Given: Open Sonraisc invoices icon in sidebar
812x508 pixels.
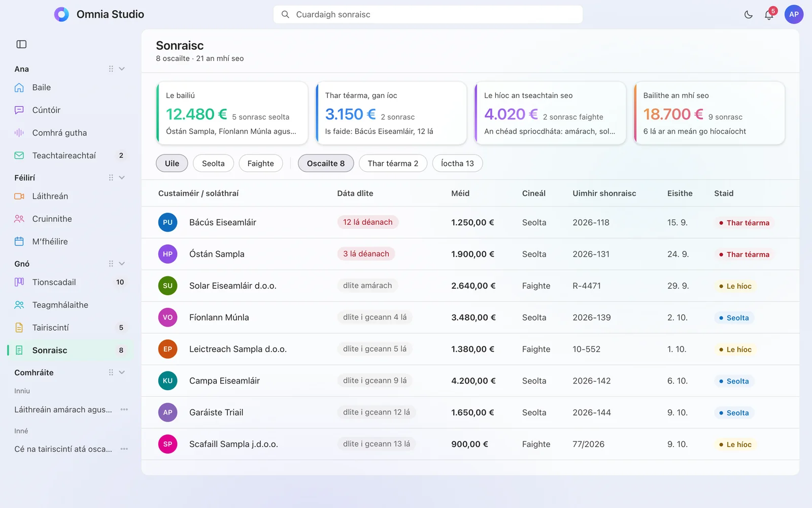Looking at the screenshot, I should coord(19,350).
